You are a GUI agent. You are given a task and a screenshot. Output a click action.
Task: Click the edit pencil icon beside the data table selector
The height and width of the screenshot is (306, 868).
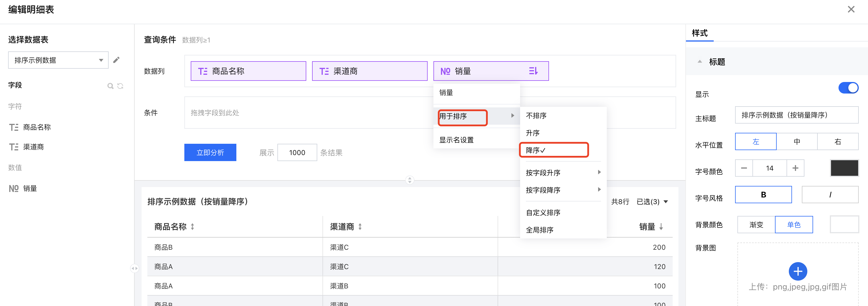click(116, 60)
